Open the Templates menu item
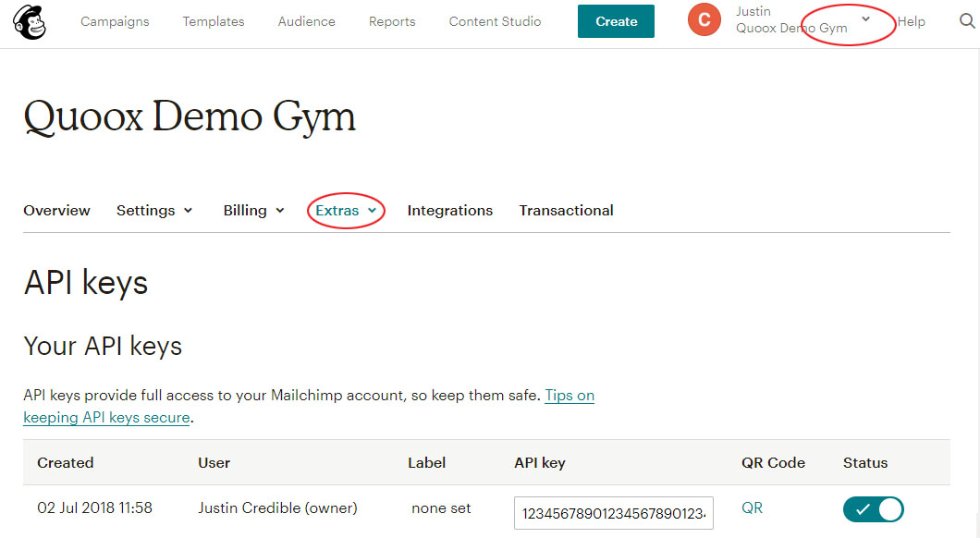 [x=214, y=21]
